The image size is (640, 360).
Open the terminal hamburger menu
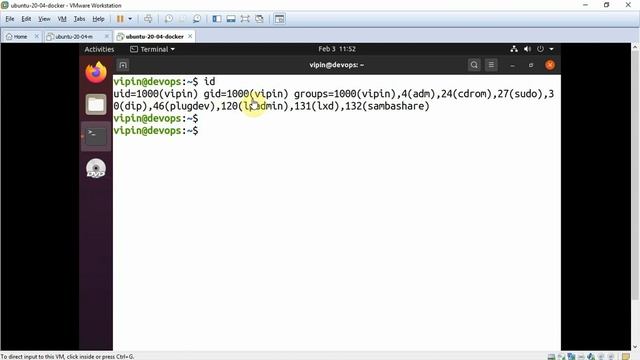coord(491,65)
